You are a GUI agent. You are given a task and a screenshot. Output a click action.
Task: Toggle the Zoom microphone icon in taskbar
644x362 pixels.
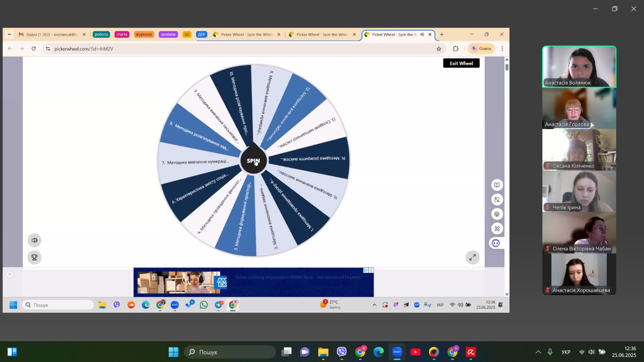point(550,352)
